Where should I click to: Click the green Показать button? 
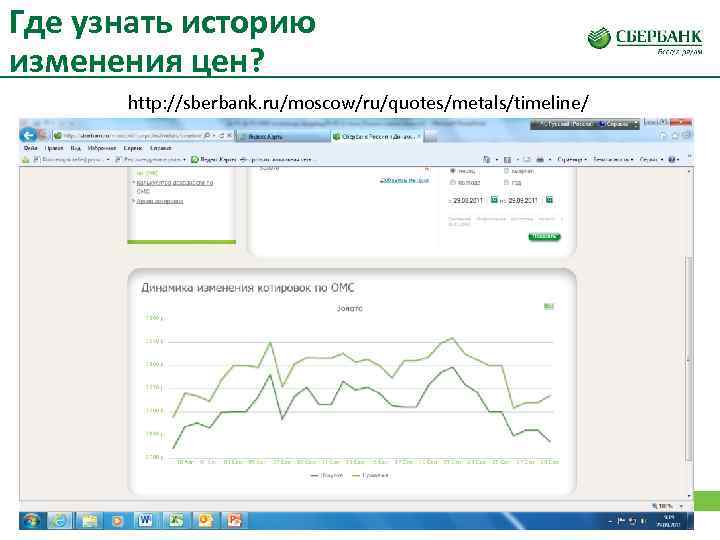[545, 236]
